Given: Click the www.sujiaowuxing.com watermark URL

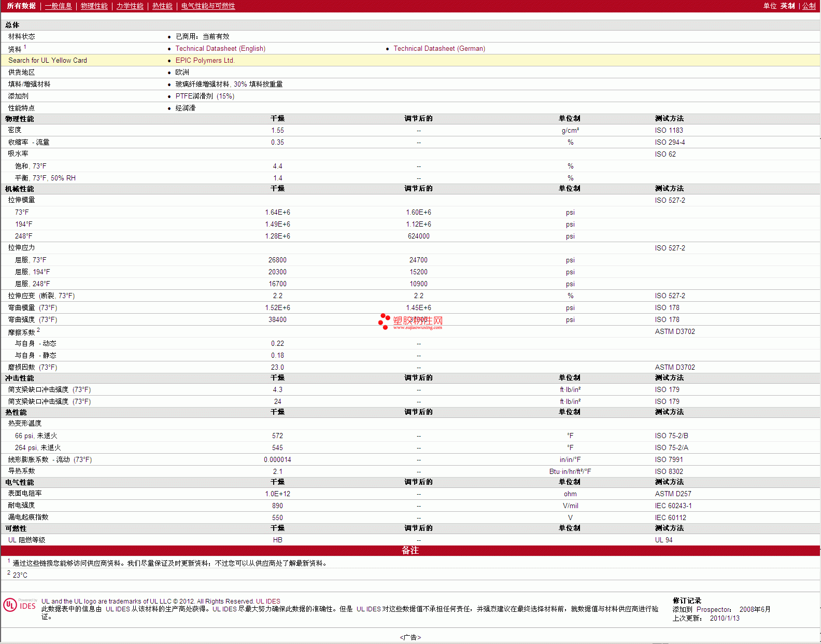Looking at the screenshot, I should point(417,328).
